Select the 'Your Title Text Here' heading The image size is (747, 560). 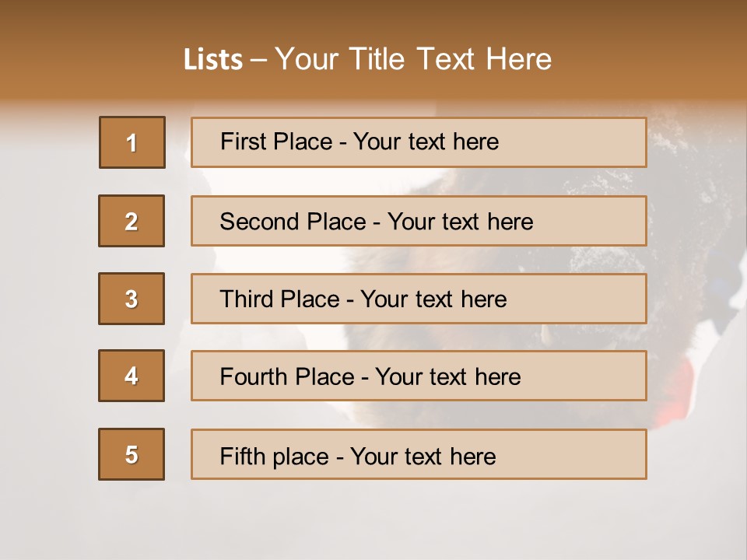[413, 59]
